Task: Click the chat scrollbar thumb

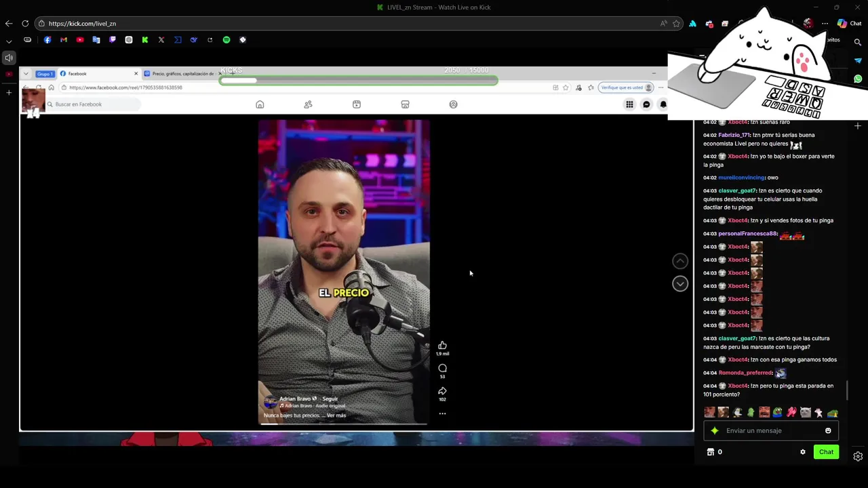Action: tap(847, 390)
